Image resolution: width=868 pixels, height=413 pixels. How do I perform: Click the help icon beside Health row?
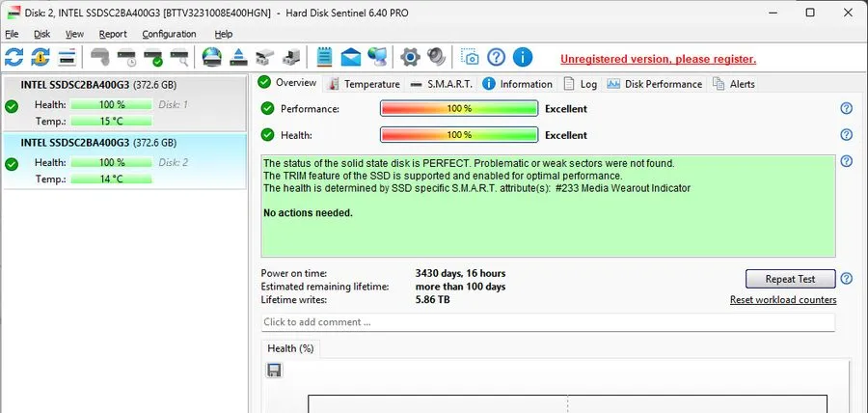(847, 134)
